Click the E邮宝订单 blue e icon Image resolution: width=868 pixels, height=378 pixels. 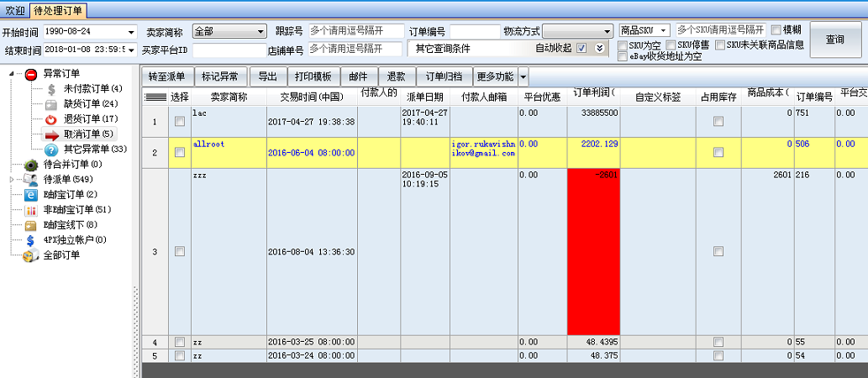point(31,195)
